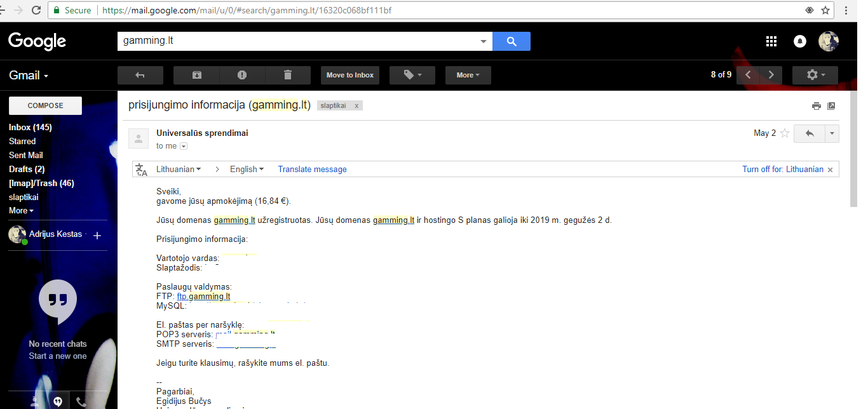Image resolution: width=868 pixels, height=409 pixels.
Task: Click the '8 of 9' message counter
Action: point(721,75)
